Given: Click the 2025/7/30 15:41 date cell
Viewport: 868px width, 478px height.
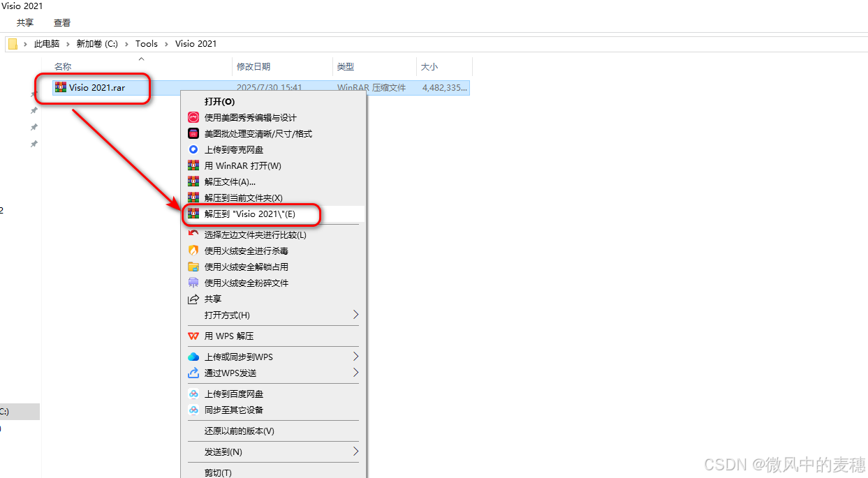Looking at the screenshot, I should (270, 88).
